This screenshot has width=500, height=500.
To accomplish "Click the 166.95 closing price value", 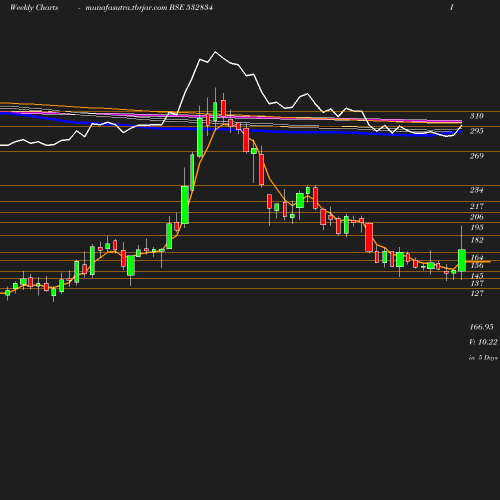I will [x=481, y=327].
